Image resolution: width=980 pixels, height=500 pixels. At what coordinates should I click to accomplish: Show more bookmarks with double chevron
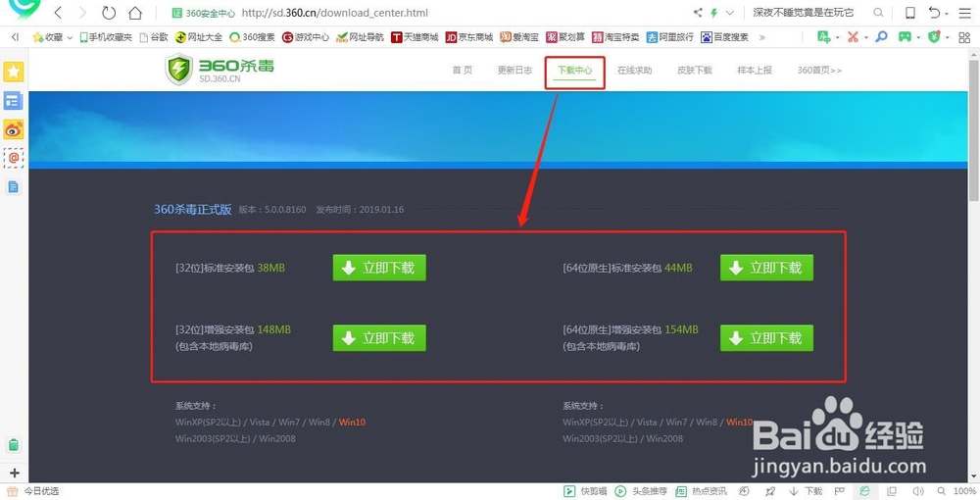tap(761, 37)
